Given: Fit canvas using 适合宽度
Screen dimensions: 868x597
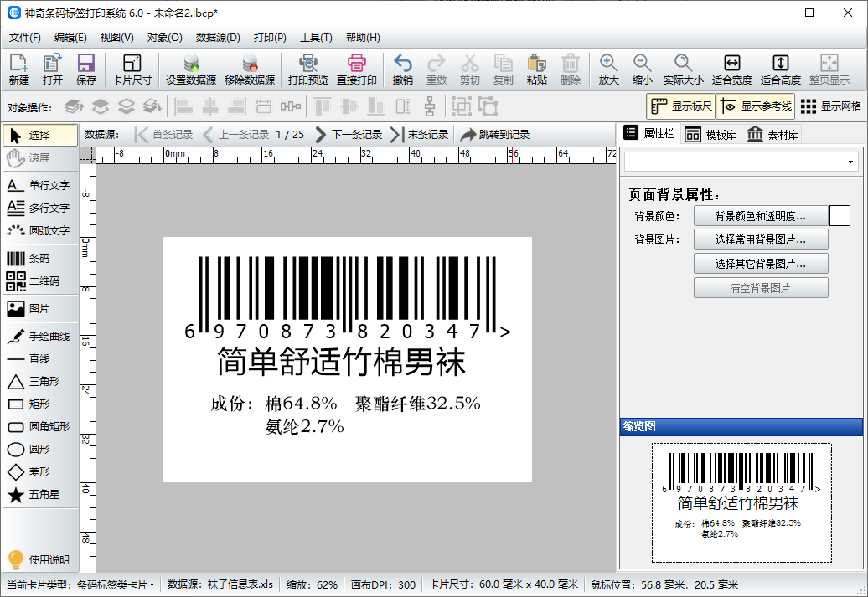Looking at the screenshot, I should (731, 69).
